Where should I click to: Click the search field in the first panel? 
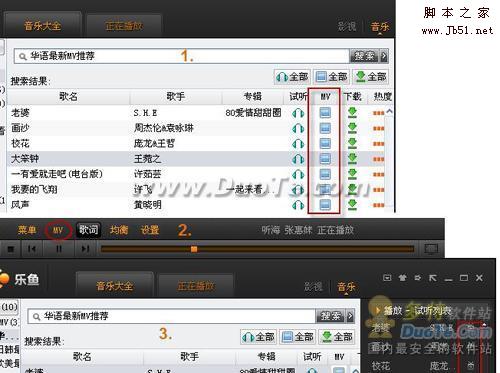pos(182,56)
